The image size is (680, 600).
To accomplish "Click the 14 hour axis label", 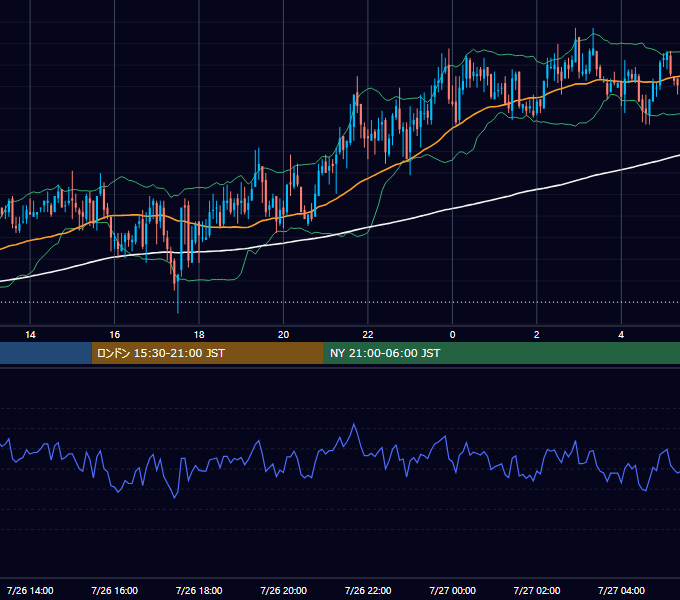I will [30, 335].
